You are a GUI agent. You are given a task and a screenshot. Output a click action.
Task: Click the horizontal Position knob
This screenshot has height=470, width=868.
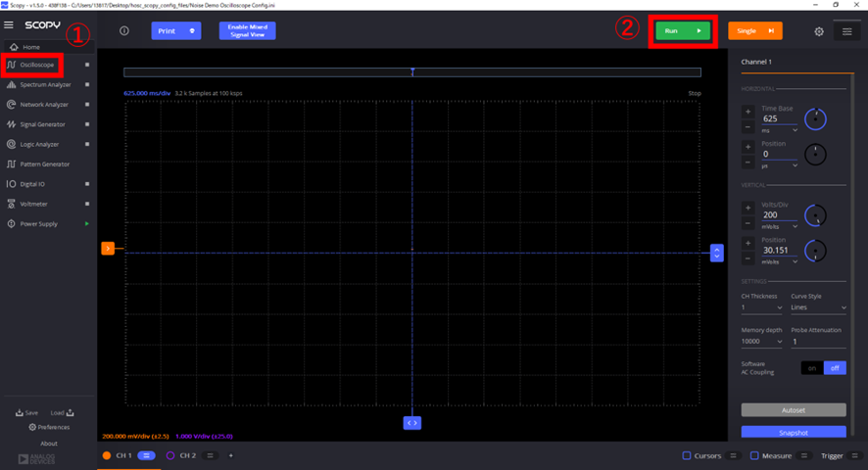(815, 155)
